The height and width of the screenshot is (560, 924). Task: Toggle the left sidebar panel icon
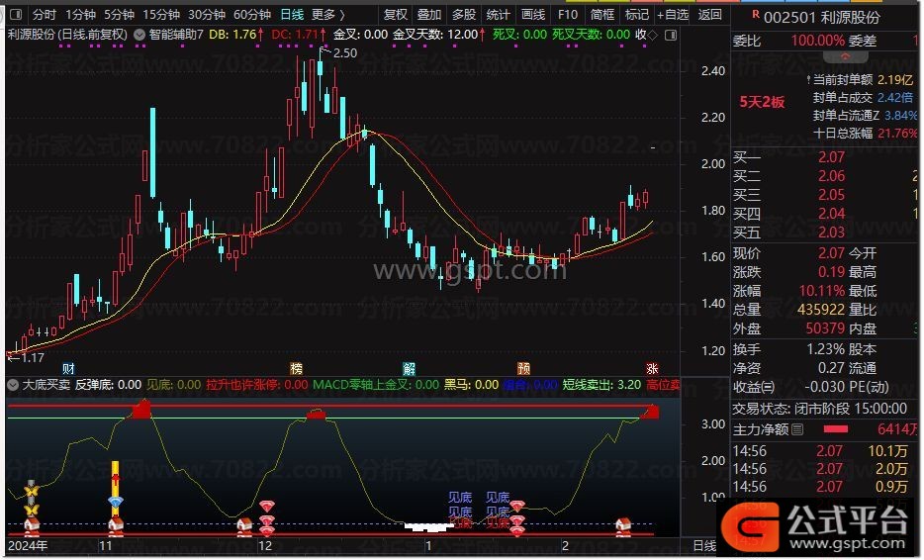[16, 14]
